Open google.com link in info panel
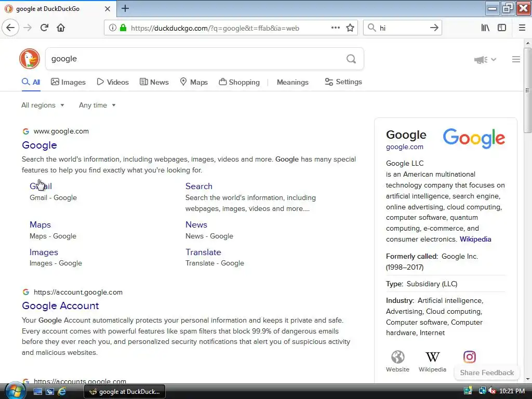 click(404, 147)
